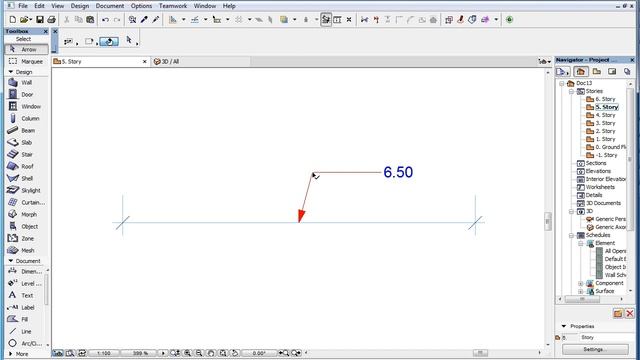Activate the Arrow selection tool

point(27,49)
